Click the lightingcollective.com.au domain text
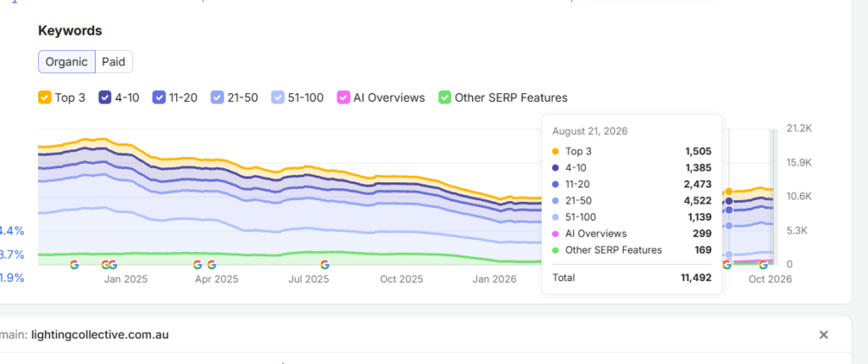The width and height of the screenshot is (868, 364). (x=100, y=334)
